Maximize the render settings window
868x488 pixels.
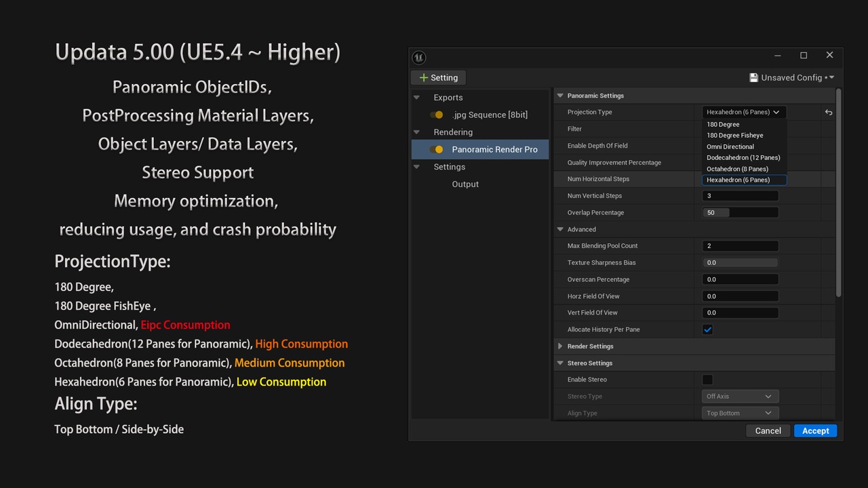804,56
